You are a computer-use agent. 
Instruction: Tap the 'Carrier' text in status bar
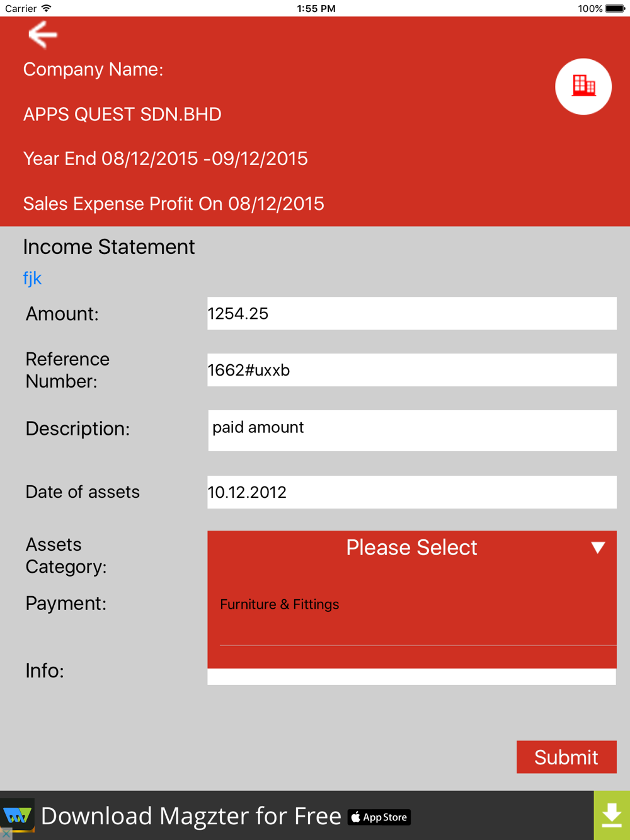(x=21, y=9)
